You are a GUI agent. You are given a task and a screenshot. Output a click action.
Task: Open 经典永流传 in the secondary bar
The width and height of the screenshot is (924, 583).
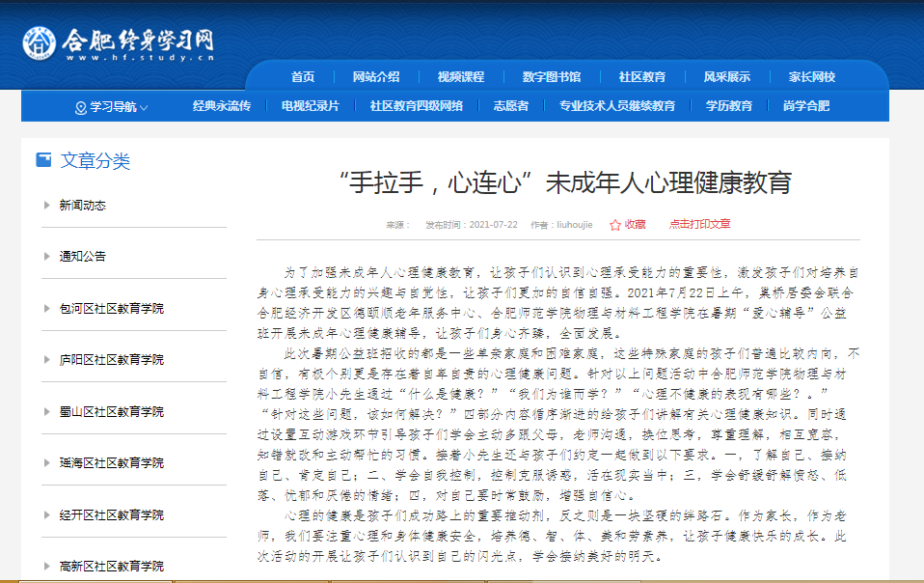221,106
